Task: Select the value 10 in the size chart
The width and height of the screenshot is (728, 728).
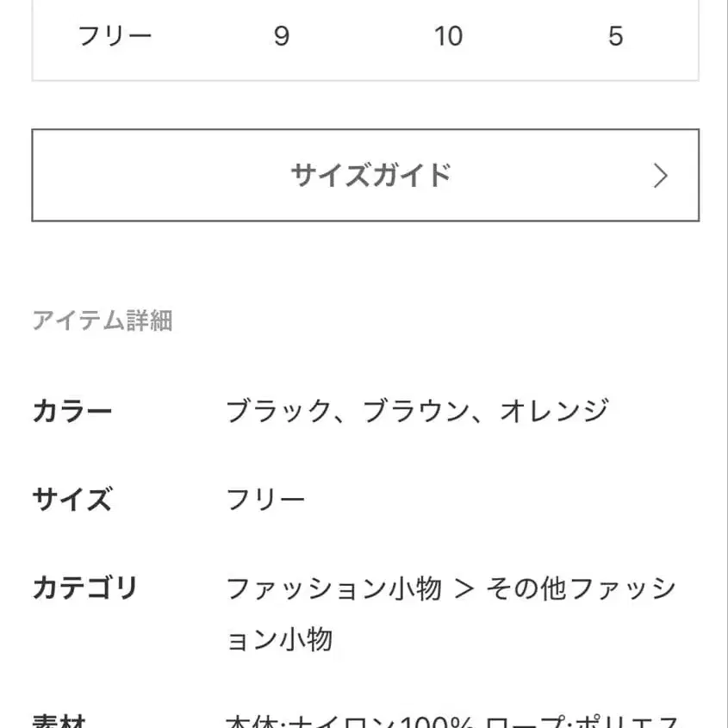Action: 448,34
